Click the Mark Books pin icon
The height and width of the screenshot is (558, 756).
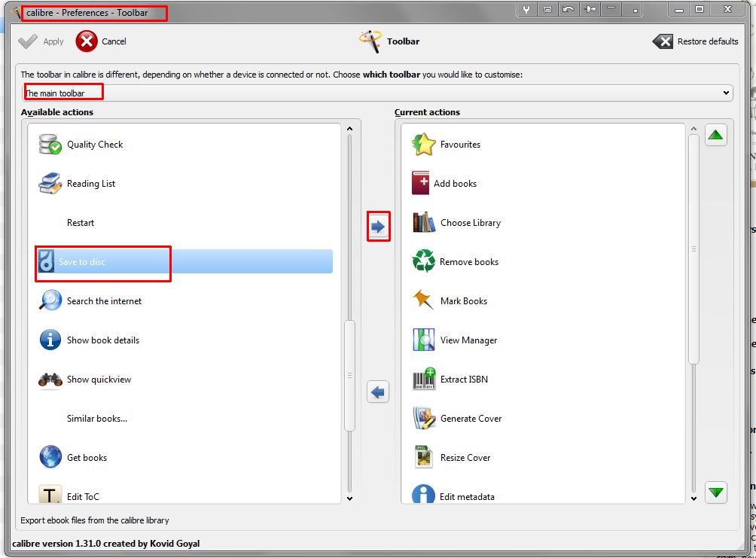(x=423, y=299)
